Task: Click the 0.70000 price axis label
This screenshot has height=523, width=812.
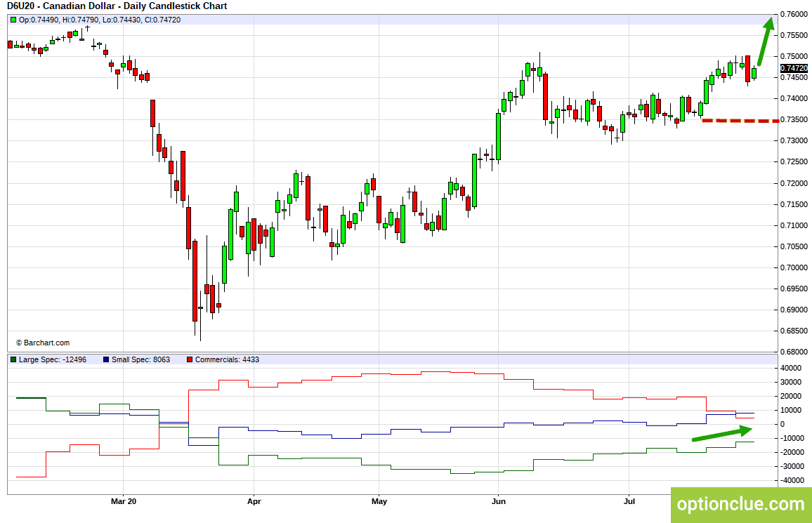Action: [794, 268]
